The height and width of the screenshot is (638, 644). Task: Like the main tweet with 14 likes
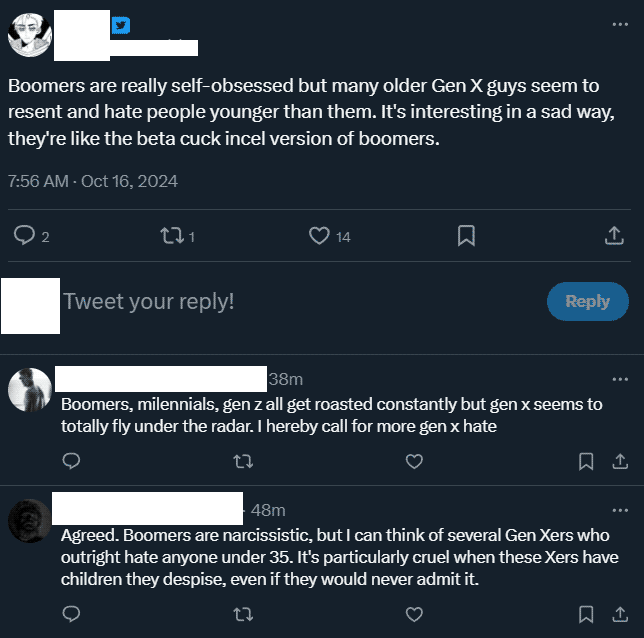click(319, 236)
